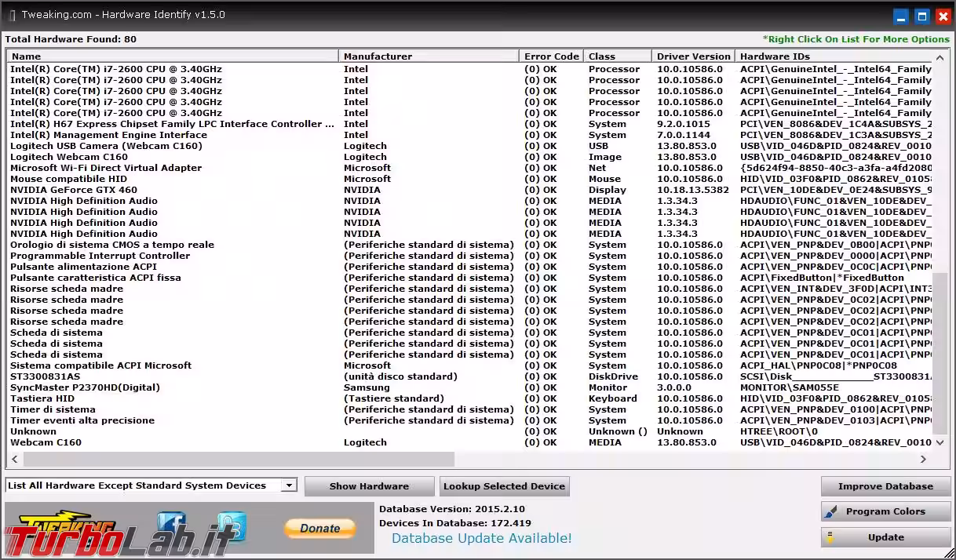
Task: Open the Facebook icon link
Action: point(171,525)
